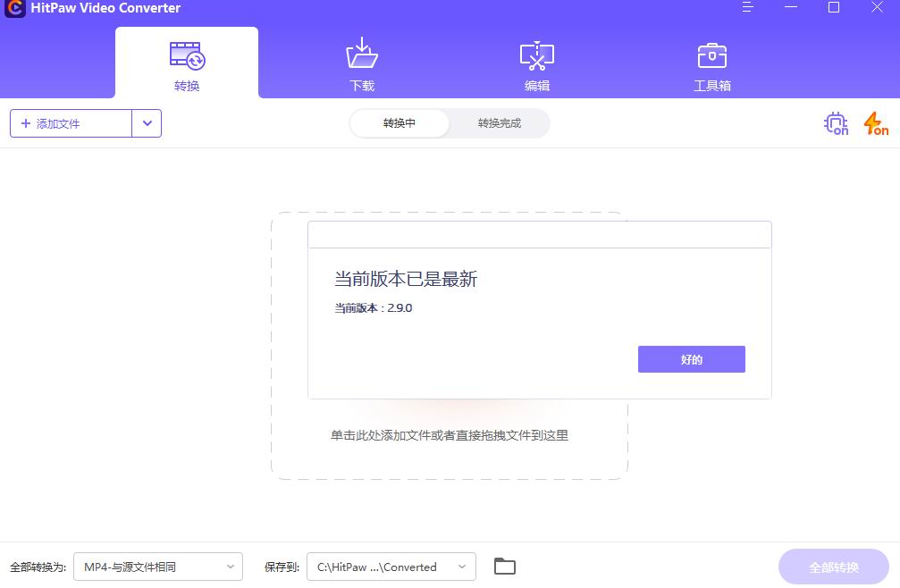The height and width of the screenshot is (588, 900).
Task: Minimize the HitPaw Video Converter window
Action: point(791,7)
